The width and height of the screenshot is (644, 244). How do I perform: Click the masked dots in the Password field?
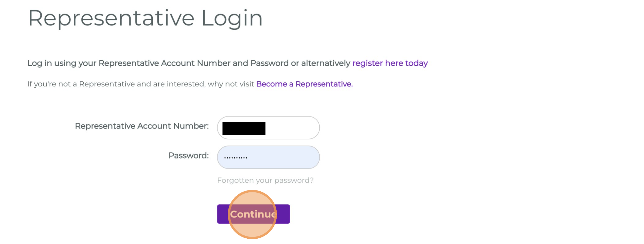coord(235,158)
